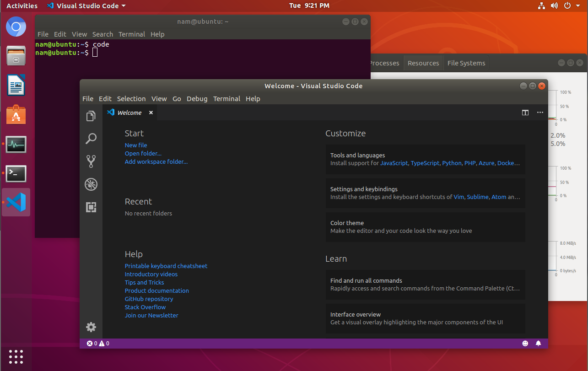Open the Debug view in activity bar
The image size is (588, 371).
pos(91,184)
